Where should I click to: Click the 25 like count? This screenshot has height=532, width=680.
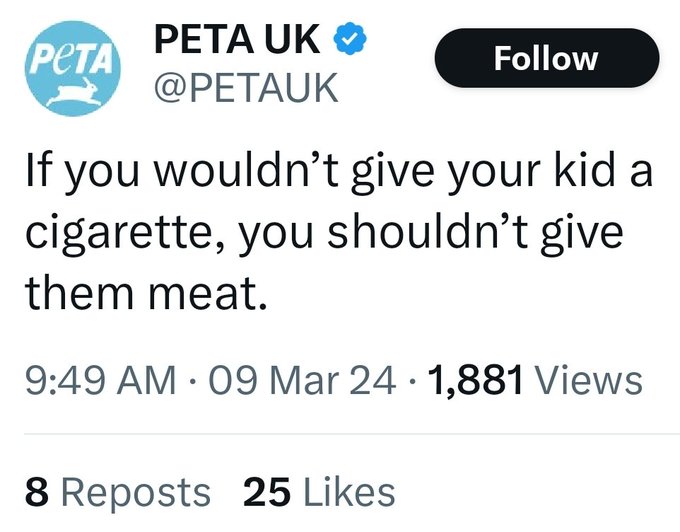click(x=265, y=492)
